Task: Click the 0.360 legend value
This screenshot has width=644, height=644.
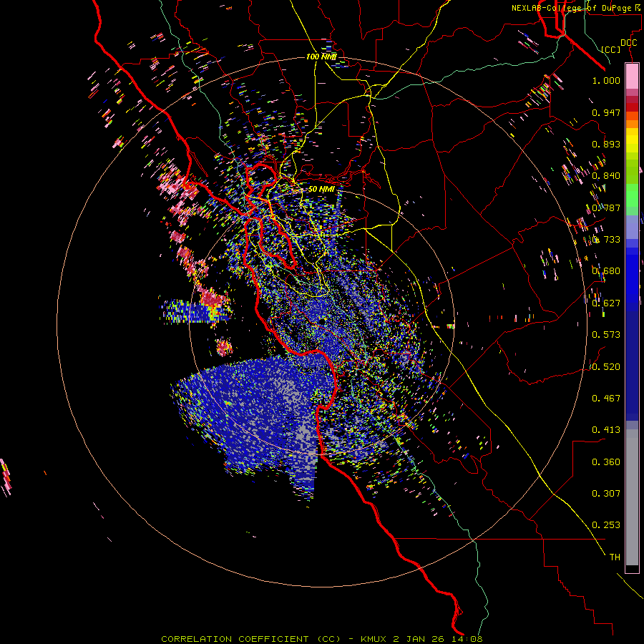Action: click(x=606, y=462)
